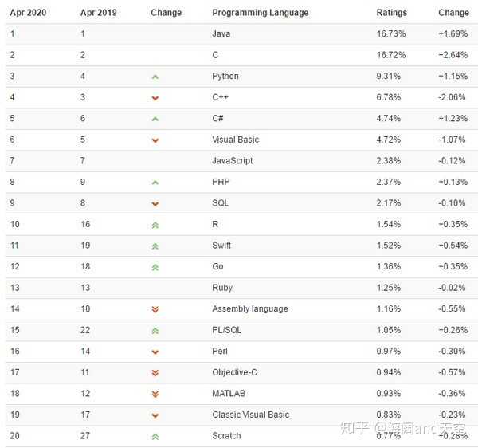Viewport: 478px width, 448px height.
Task: Click the double down arrow in MATLAB row
Action: (155, 394)
